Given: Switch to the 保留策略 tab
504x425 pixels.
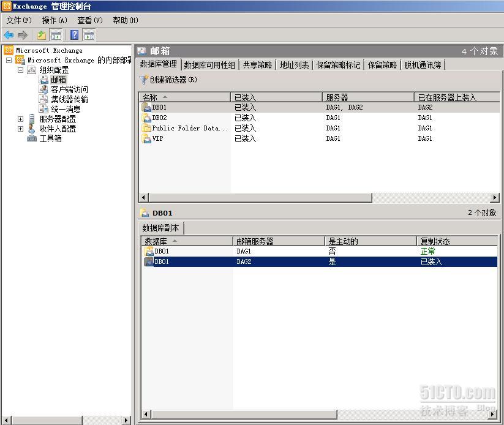Looking at the screenshot, I should (382, 65).
